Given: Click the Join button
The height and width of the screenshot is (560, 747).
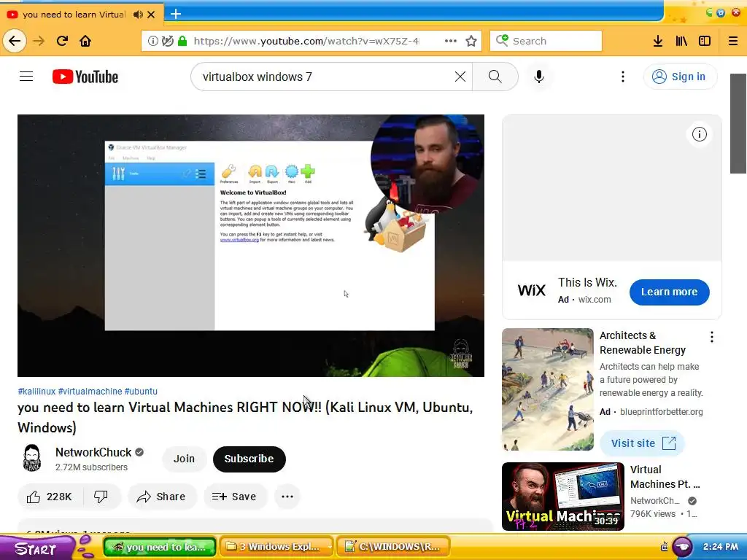Looking at the screenshot, I should click(184, 459).
